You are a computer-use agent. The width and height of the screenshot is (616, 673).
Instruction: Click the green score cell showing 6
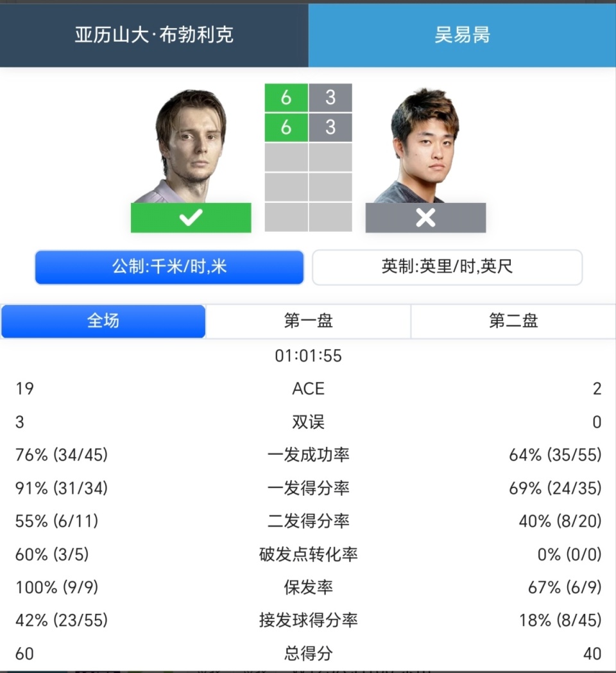pyautogui.click(x=286, y=98)
